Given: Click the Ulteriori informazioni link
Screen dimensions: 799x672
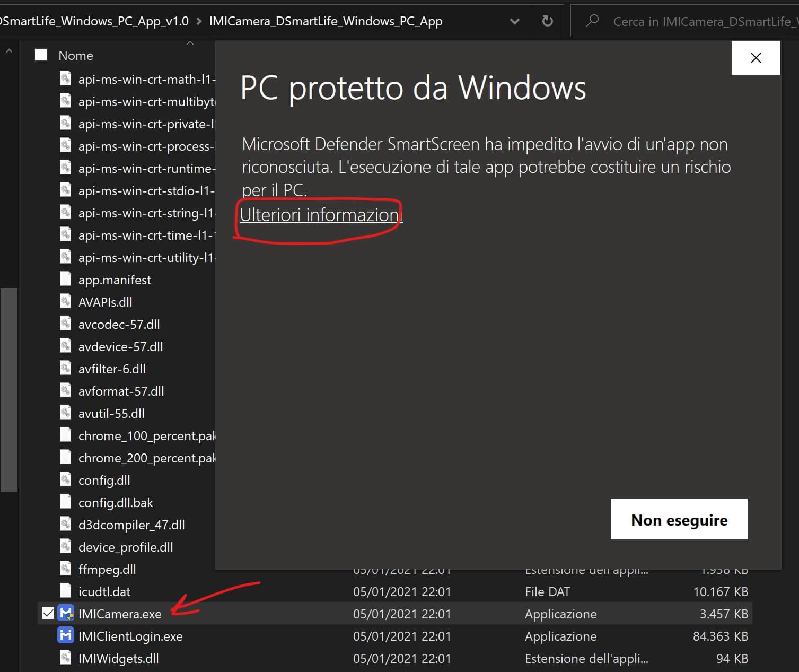Looking at the screenshot, I should pyautogui.click(x=321, y=215).
